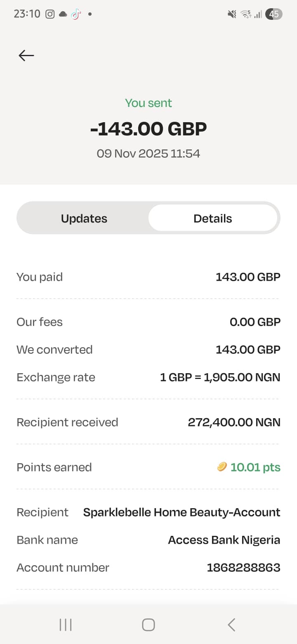Open Android recent apps button
This screenshot has height=644, width=297.
coord(66,625)
